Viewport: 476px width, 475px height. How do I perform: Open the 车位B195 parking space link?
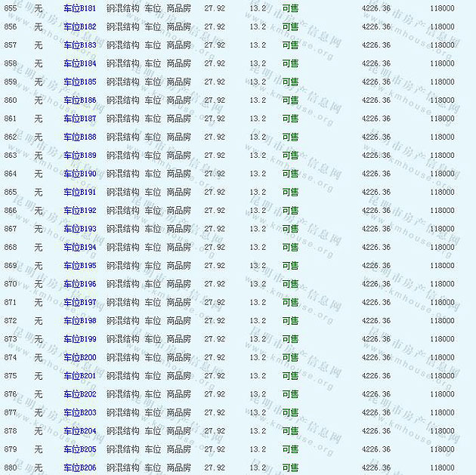80,266
